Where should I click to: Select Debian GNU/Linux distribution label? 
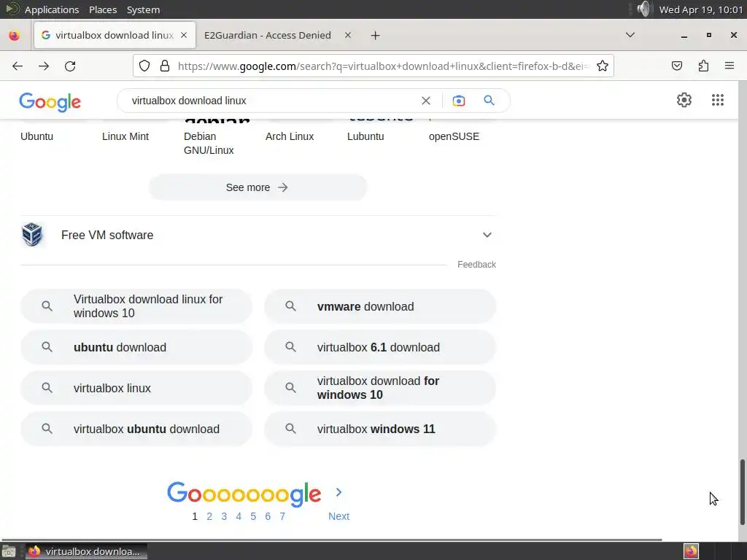(209, 144)
